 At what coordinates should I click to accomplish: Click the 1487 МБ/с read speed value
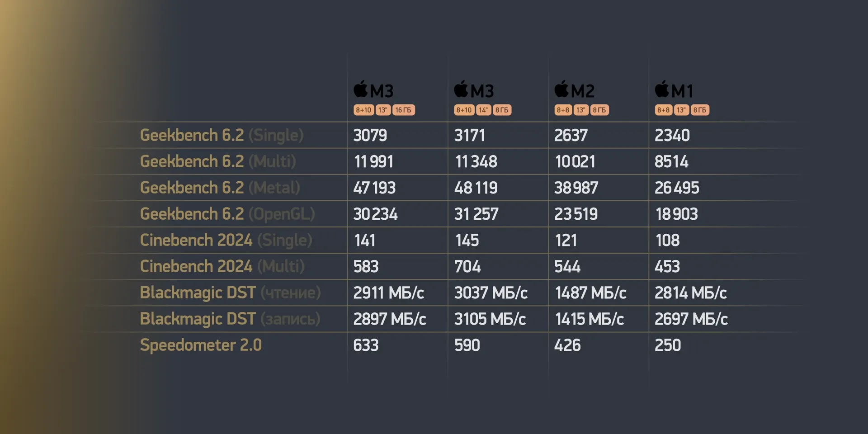pos(590,292)
